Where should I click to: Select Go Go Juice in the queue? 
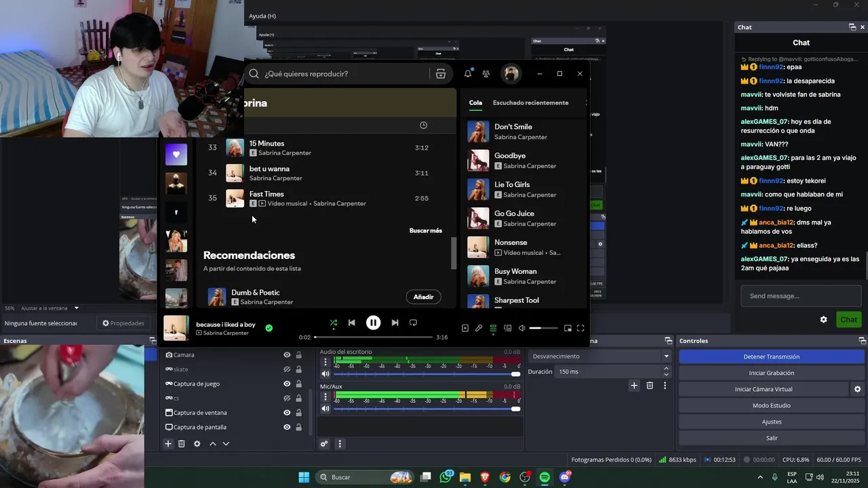click(524, 218)
